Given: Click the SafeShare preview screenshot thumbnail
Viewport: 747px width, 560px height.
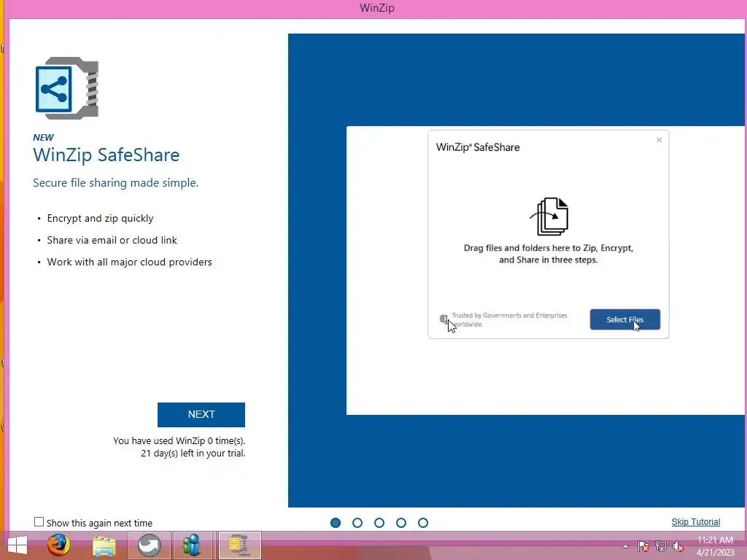Looking at the screenshot, I should pyautogui.click(x=545, y=271).
